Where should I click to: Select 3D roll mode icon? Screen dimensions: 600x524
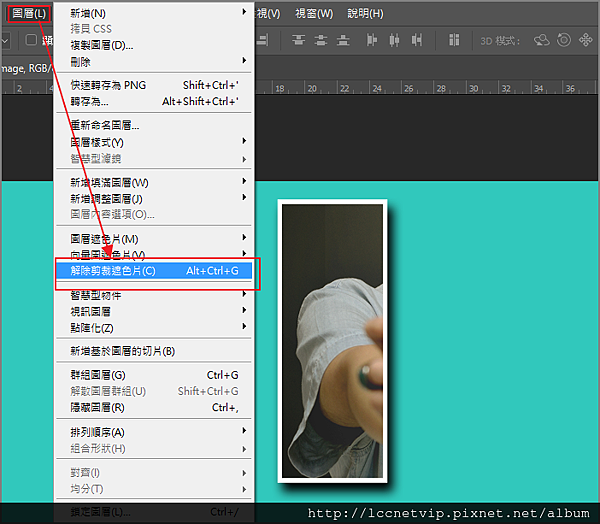click(x=564, y=40)
